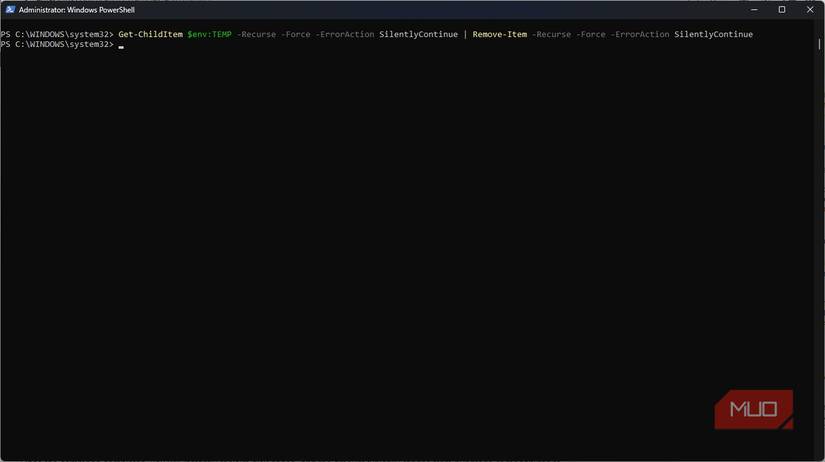Click the $env:TEMP variable text
Screen dimensions: 825x462
pos(209,34)
